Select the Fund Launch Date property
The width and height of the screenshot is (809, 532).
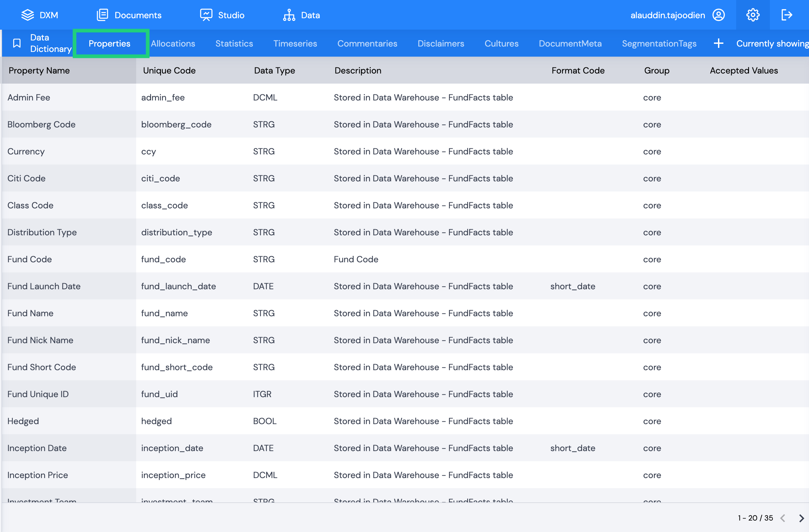click(44, 286)
